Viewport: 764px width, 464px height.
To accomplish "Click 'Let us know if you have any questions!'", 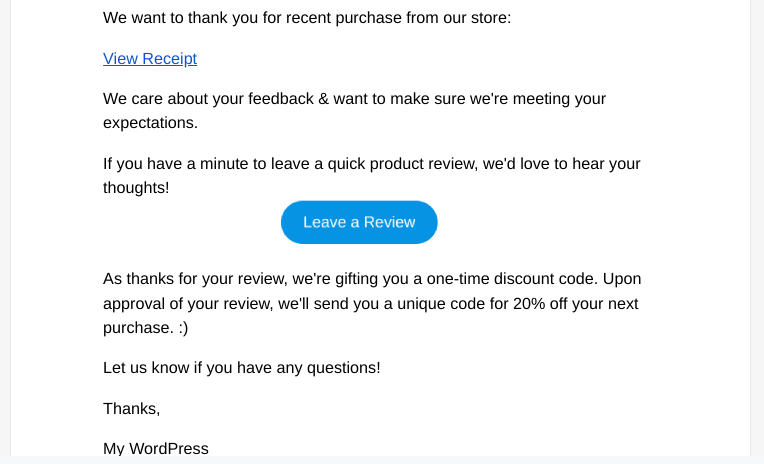I will (x=242, y=367).
